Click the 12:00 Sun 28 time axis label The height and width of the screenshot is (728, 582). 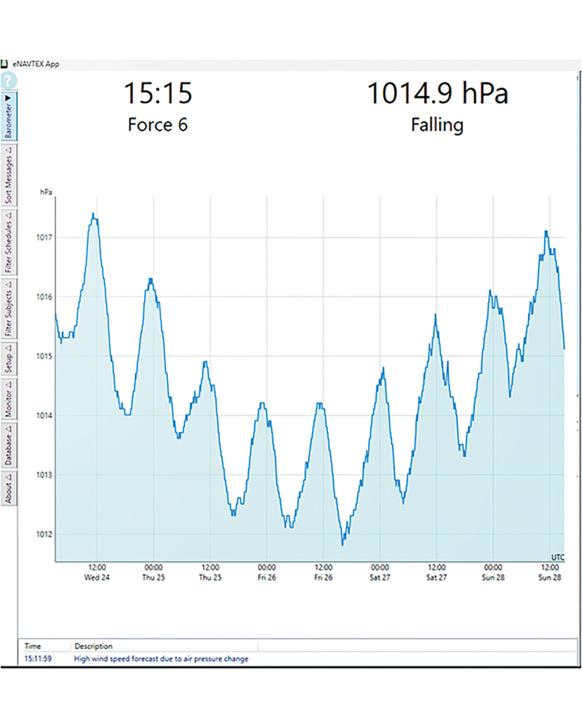tap(549, 572)
